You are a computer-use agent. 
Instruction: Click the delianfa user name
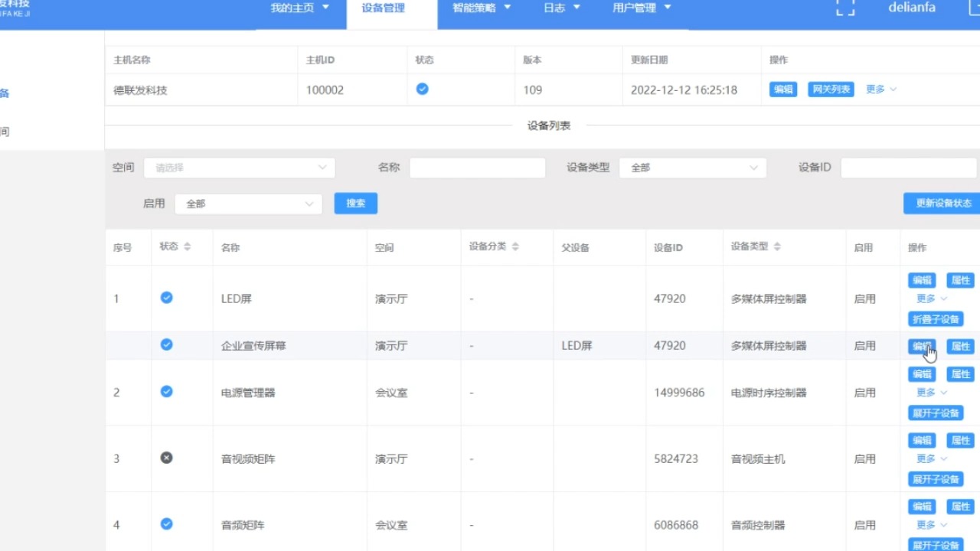(x=912, y=8)
